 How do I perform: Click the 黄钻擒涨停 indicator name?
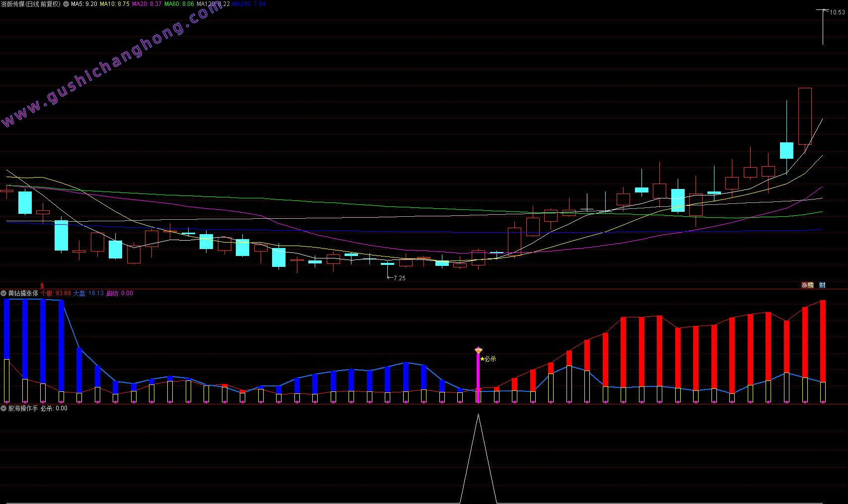(23, 293)
